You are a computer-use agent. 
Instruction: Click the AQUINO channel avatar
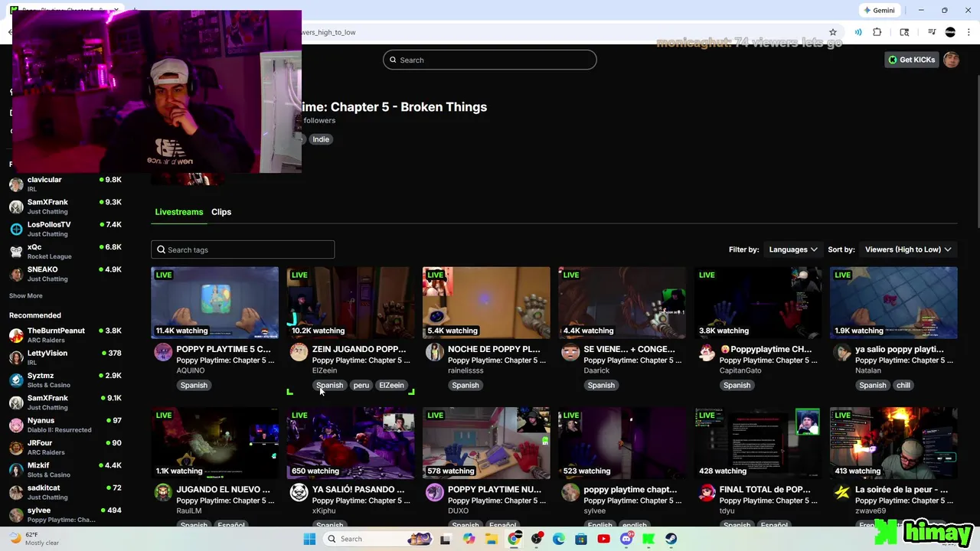pos(163,352)
